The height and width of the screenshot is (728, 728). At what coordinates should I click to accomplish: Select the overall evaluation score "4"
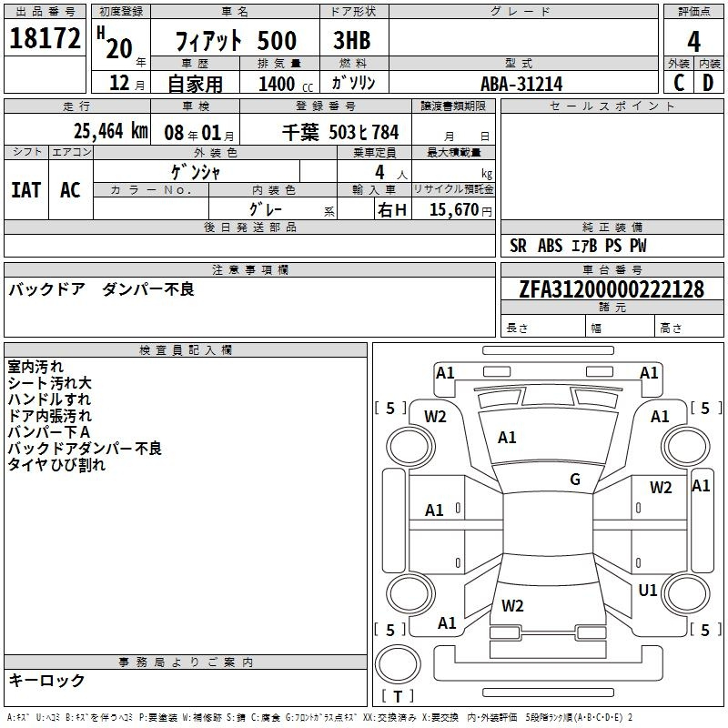[693, 41]
